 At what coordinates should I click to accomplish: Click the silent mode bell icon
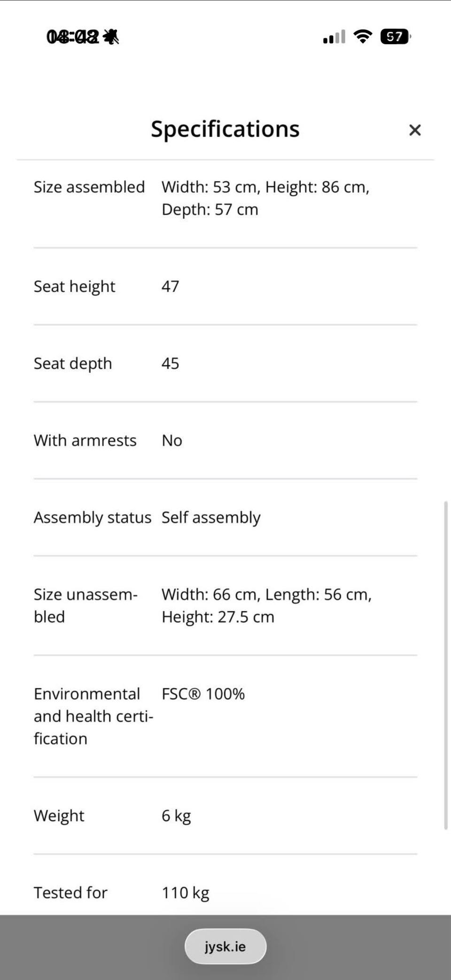pyautogui.click(x=111, y=37)
